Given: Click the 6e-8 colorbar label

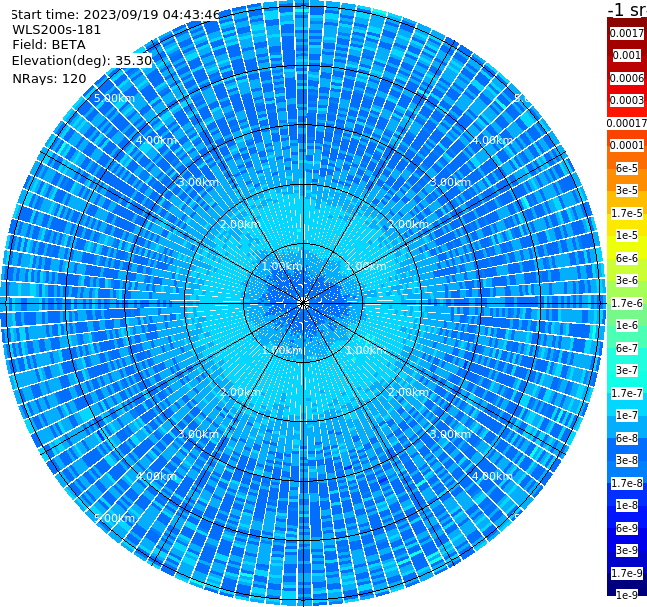Looking at the screenshot, I should tap(627, 438).
